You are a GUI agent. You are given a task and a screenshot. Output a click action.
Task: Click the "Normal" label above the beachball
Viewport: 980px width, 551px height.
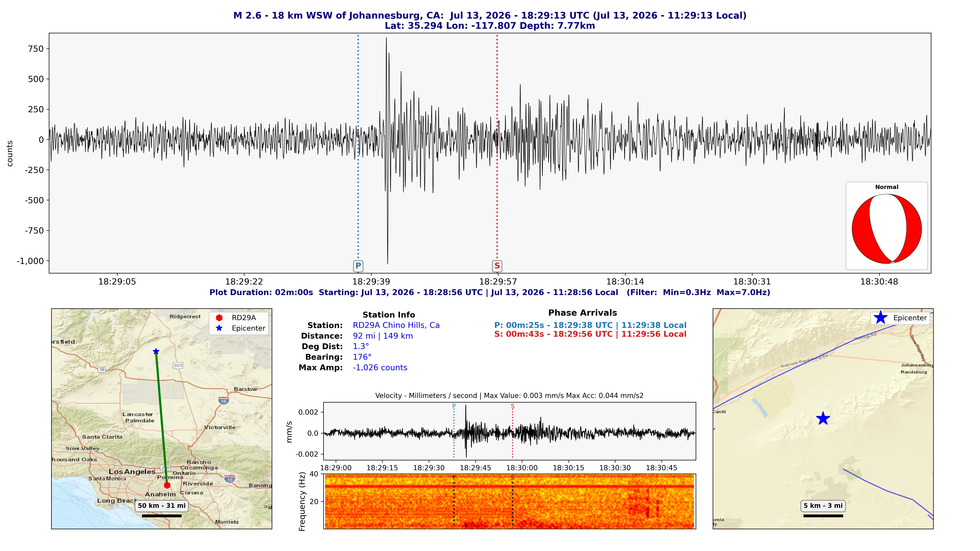(x=887, y=187)
